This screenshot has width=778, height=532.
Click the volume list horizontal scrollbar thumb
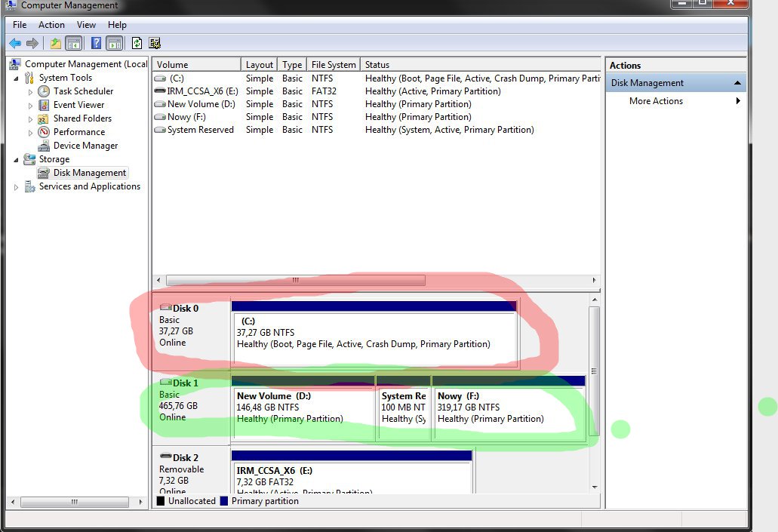point(296,281)
